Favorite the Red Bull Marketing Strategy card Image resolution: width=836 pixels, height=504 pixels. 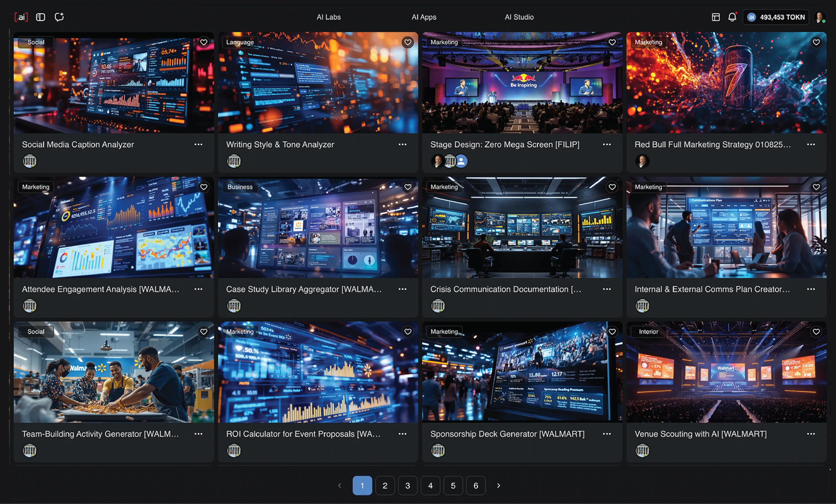(816, 42)
